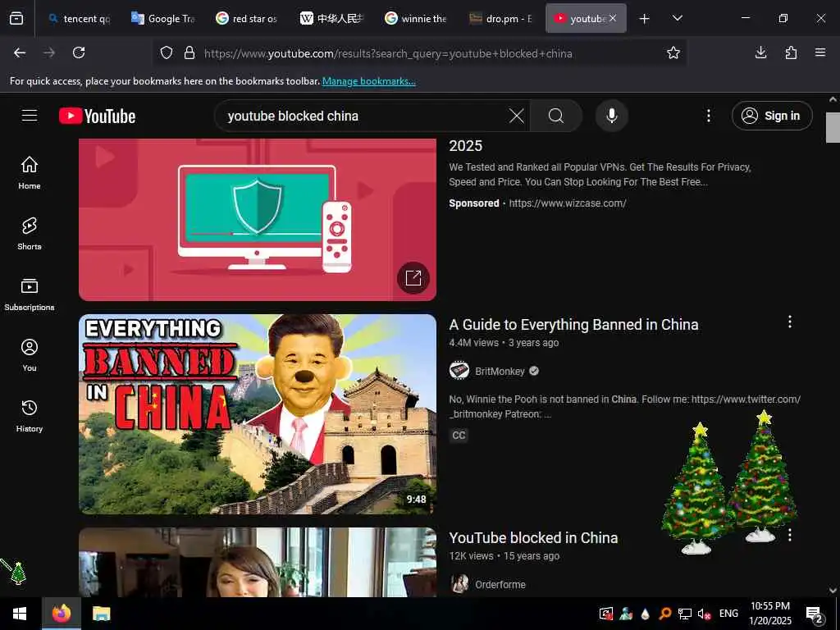Open the extensions puzzle icon
Screen dimensions: 840x630
coord(791,52)
